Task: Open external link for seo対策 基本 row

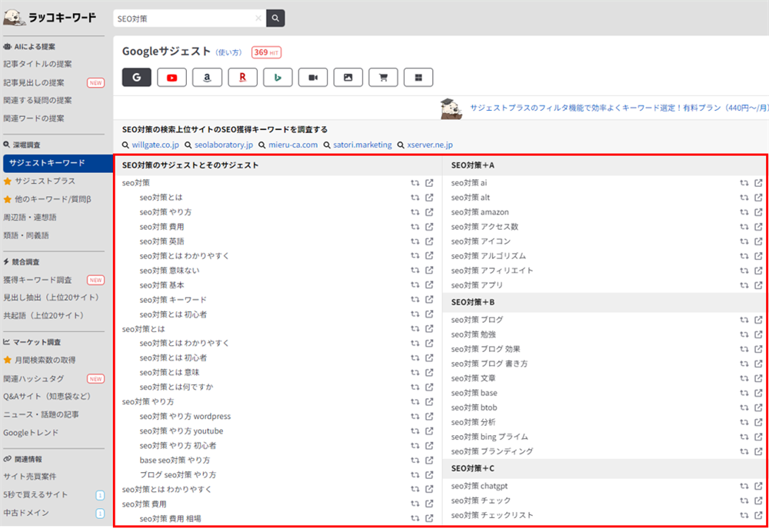Action: 429,285
